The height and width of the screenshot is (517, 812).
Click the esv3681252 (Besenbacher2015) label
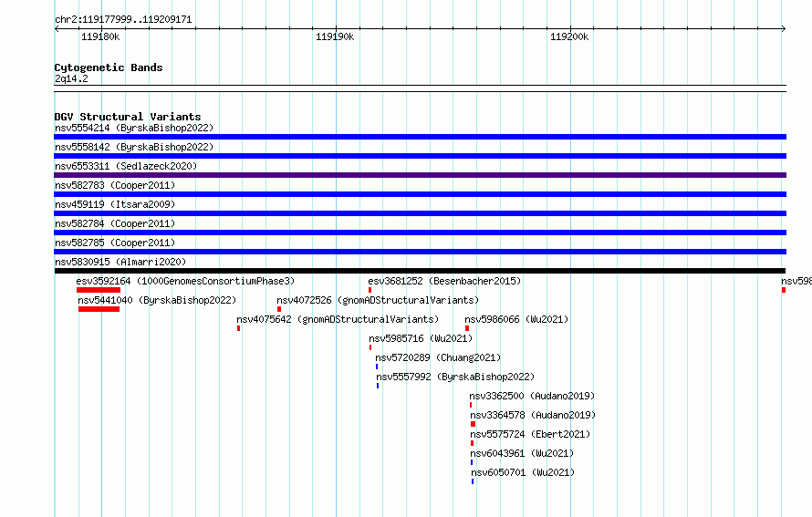click(x=444, y=281)
